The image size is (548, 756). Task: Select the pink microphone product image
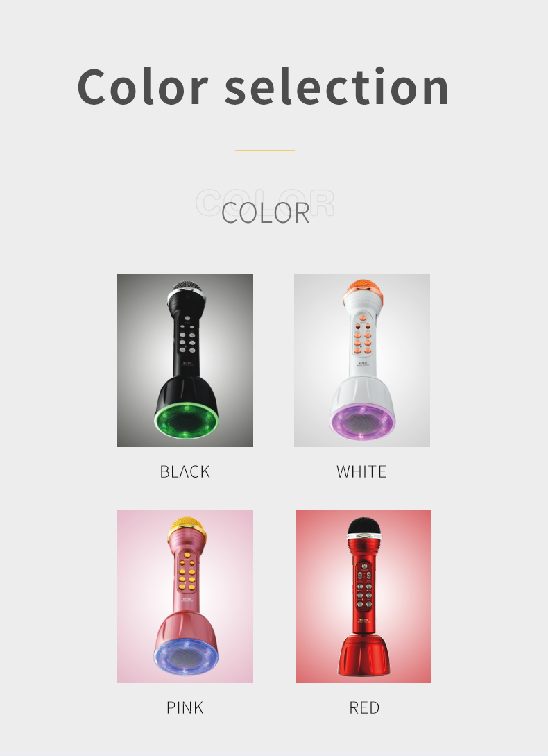point(185,596)
